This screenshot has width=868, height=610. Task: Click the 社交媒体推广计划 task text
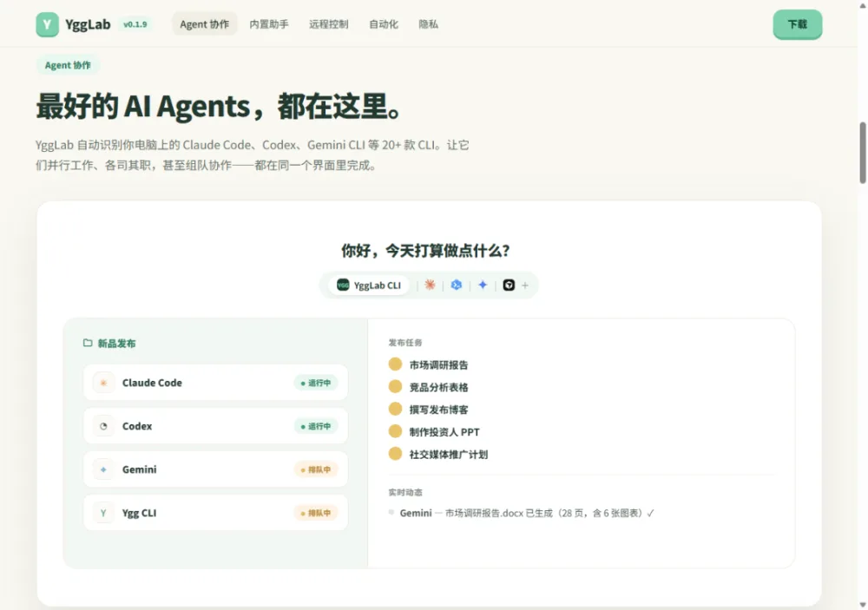coord(449,455)
